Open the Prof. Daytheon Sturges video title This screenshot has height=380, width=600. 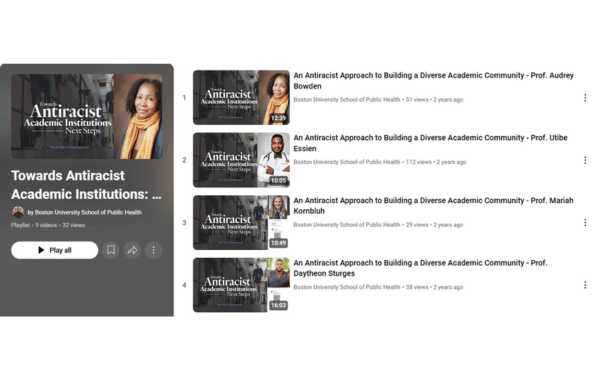coord(421,268)
